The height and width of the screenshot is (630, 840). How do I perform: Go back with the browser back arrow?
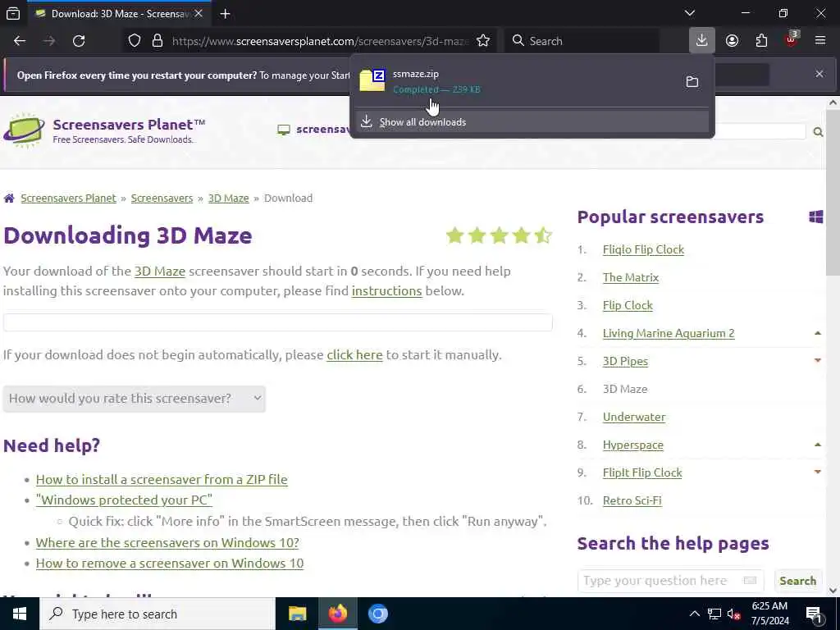[20, 41]
